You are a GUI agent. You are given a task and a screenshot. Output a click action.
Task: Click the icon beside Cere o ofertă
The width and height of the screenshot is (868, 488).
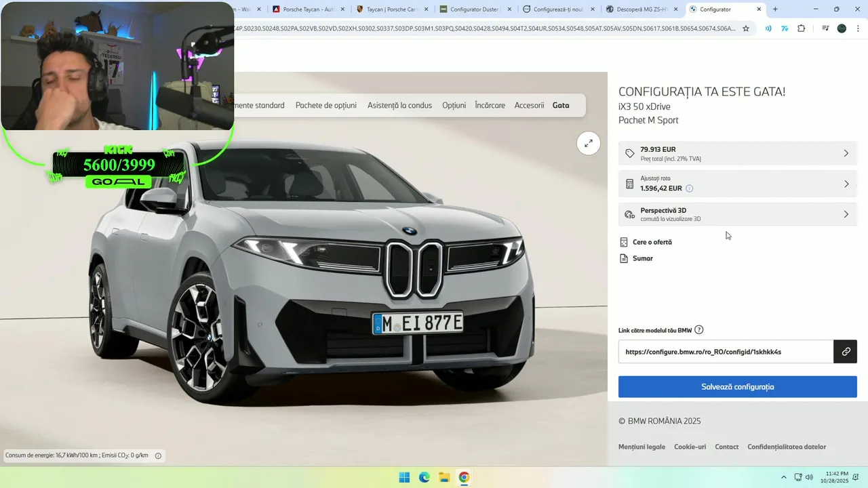pyautogui.click(x=624, y=242)
